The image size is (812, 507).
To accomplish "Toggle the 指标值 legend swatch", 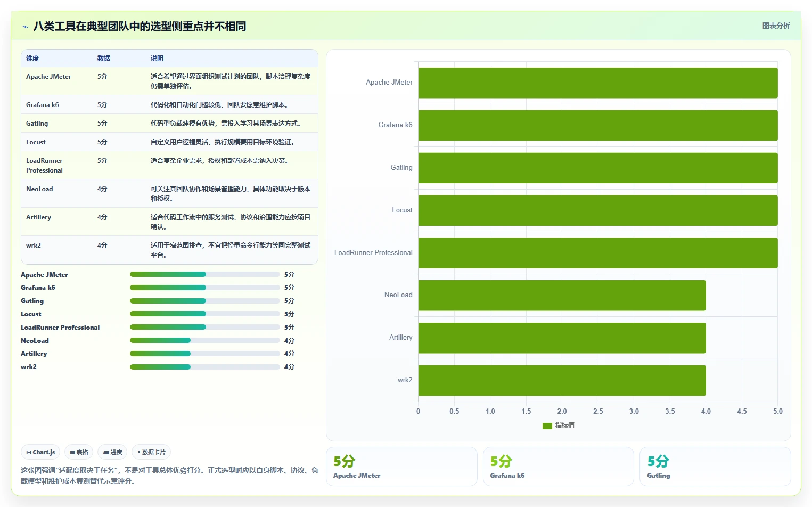I will [x=547, y=426].
